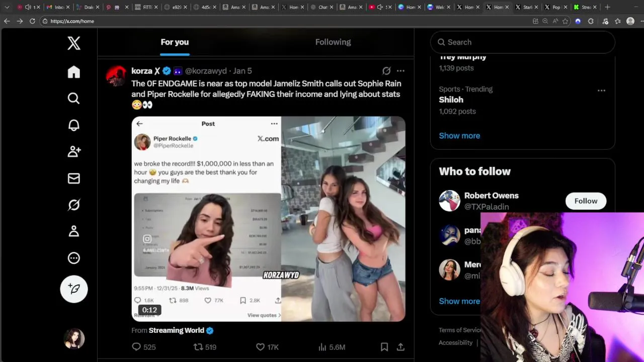The width and height of the screenshot is (644, 362).
Task: Click Grok icon on korza's post
Action: point(386,71)
